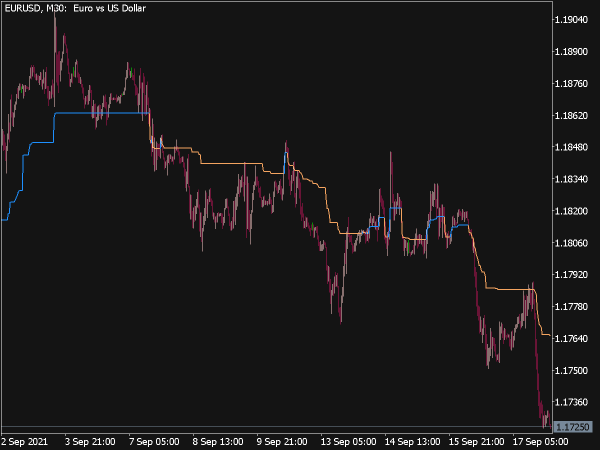Click the 8 Sep 13:00 time label

pyautogui.click(x=218, y=442)
